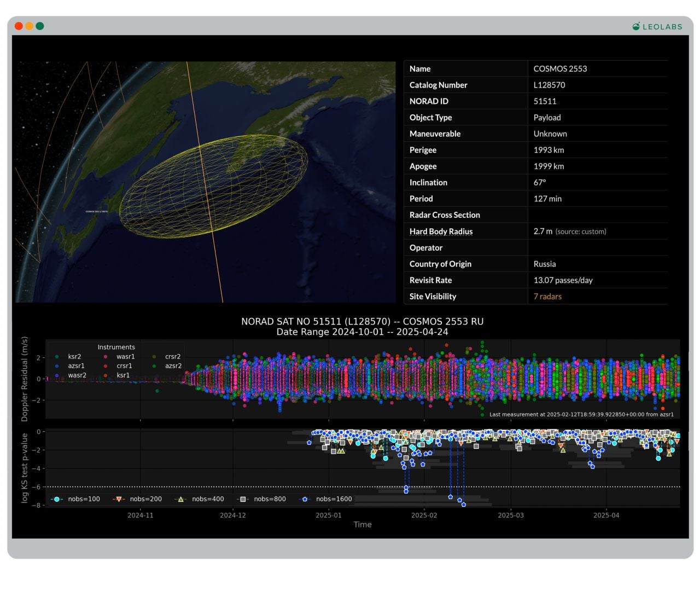
Task: Click the COSMOS 2553 label on globe
Action: point(97,211)
